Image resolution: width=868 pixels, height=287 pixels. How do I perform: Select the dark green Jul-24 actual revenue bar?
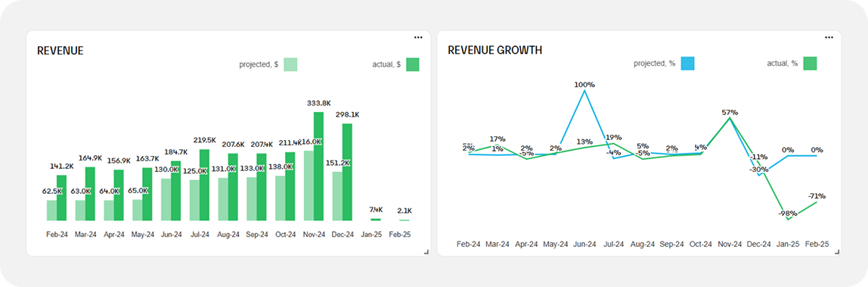(x=204, y=185)
